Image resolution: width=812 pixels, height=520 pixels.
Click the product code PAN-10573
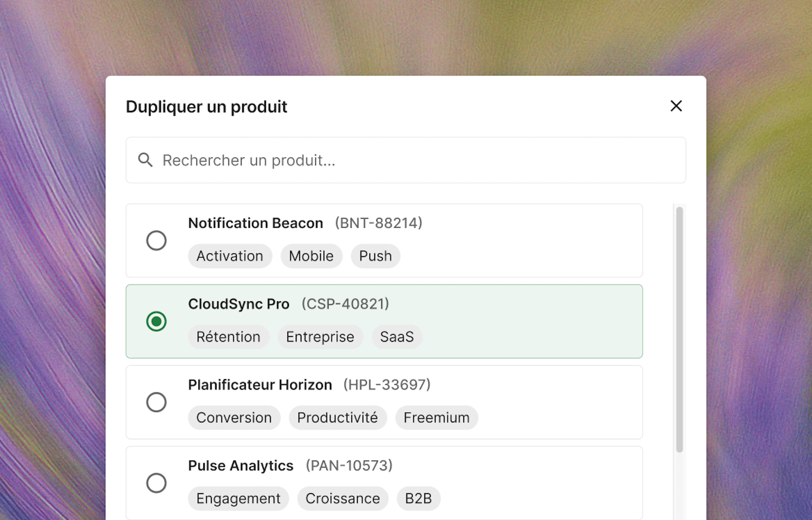pos(349,466)
